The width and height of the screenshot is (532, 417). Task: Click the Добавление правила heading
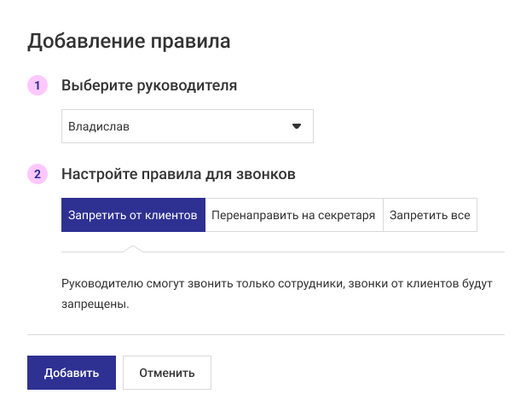(130, 40)
